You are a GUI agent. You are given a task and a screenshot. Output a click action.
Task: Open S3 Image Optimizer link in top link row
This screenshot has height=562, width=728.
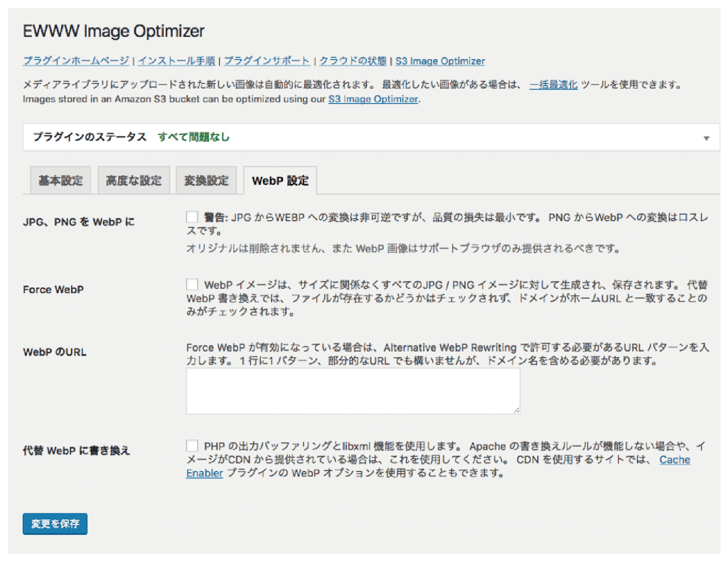coord(440,61)
